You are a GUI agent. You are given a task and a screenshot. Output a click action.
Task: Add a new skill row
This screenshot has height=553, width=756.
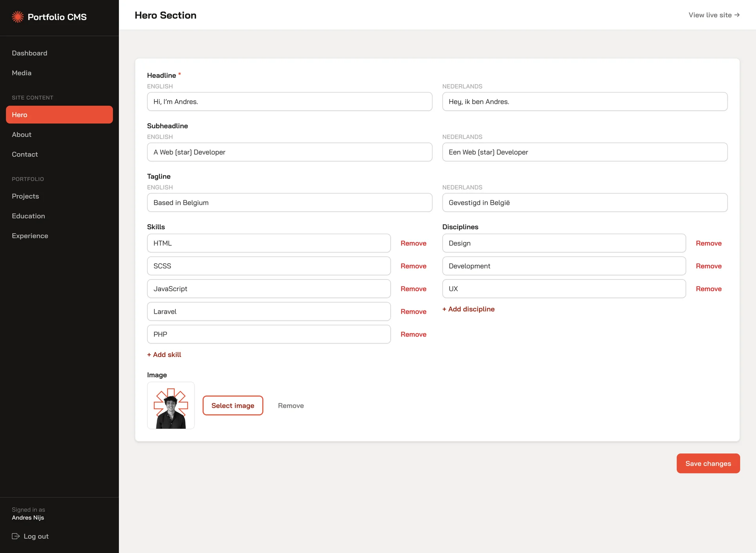[164, 355]
